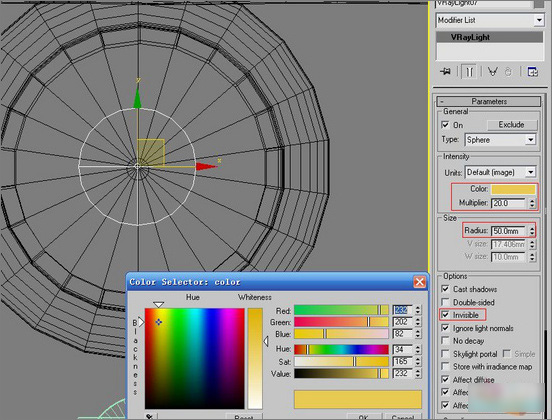
Task: Click Reset in Color Selector
Action: [244, 417]
